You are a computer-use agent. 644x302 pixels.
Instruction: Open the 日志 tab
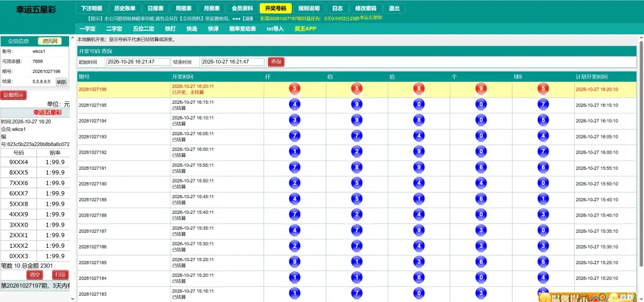tap(338, 8)
